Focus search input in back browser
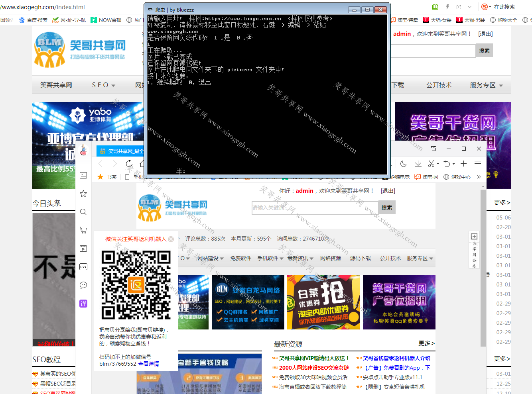Screen dimensions: 532x394 432,51
